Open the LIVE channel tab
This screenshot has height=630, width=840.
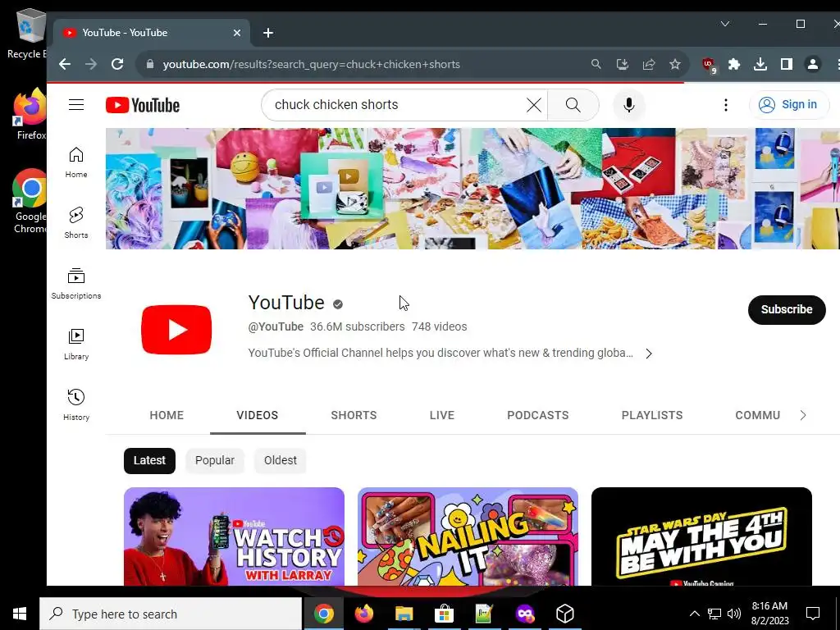442,415
